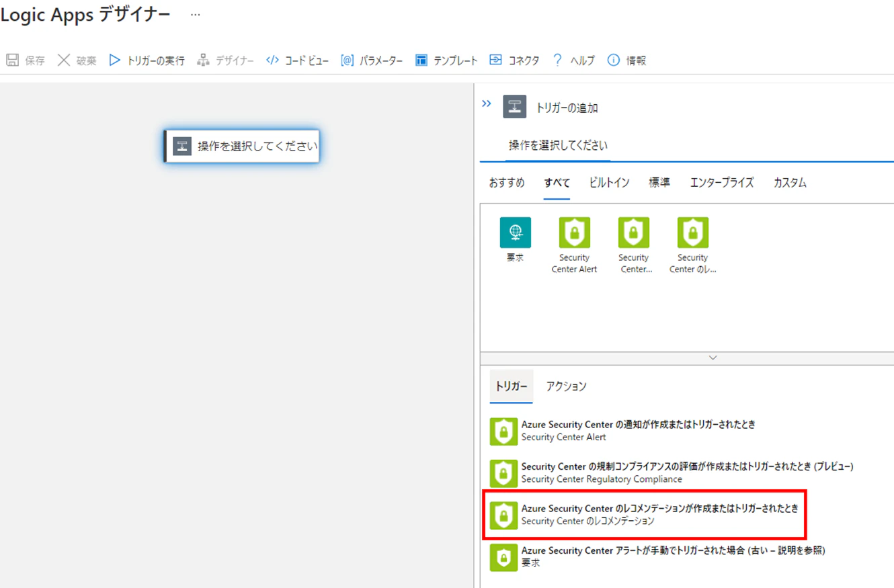Select the Security Center のレ... connector icon
This screenshot has height=588, width=894.
point(693,233)
